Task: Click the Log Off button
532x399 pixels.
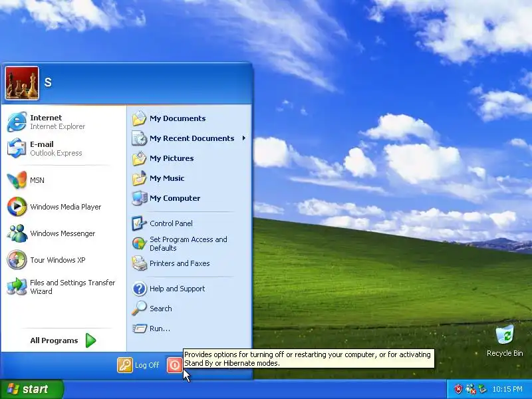Action: (x=138, y=365)
